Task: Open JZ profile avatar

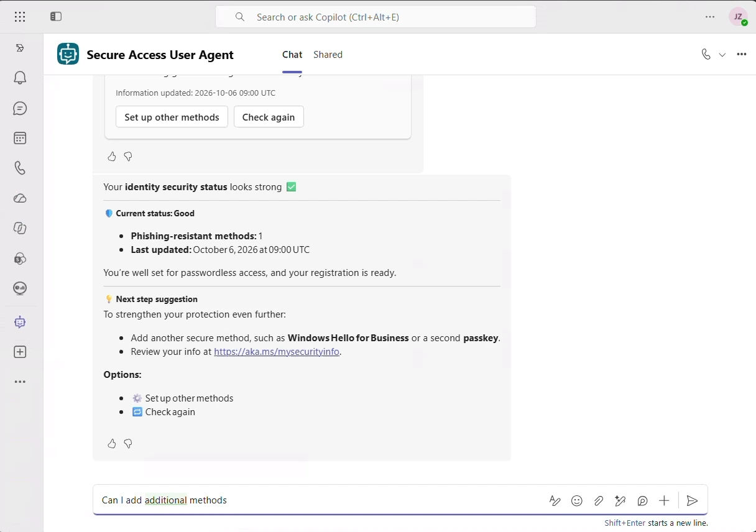Action: (x=739, y=17)
